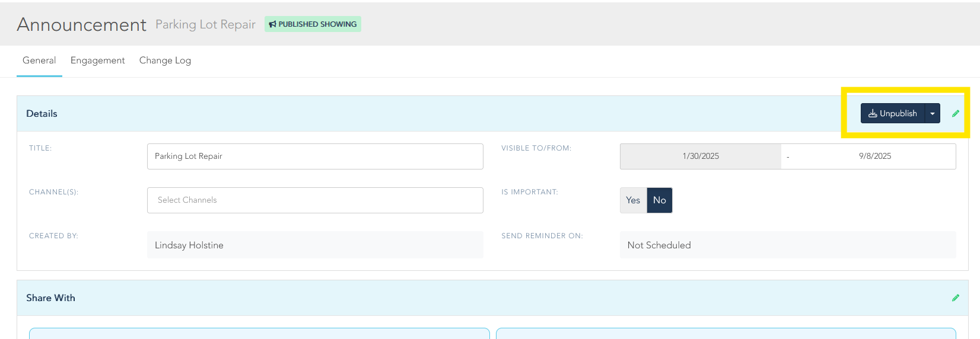Click into the Title field with Parking Lot Repair

[314, 156]
